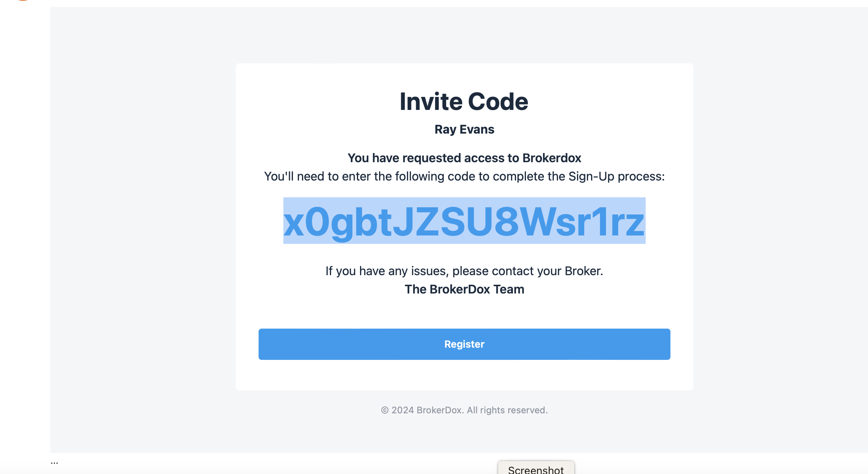Click the 2024 BrokerDox copyright footer
Screen dimensions: 868x474
click(464, 410)
